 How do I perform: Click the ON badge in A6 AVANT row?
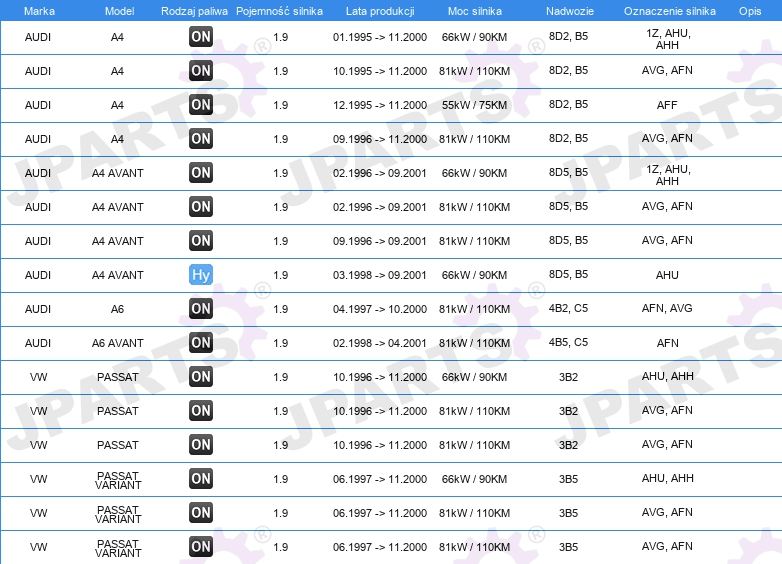pos(200,343)
